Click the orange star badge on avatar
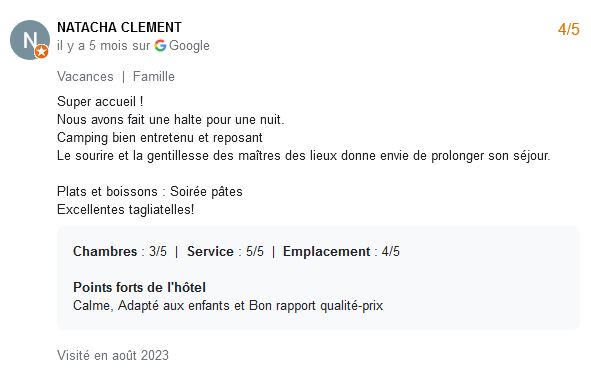591x374 pixels. pos(41,52)
